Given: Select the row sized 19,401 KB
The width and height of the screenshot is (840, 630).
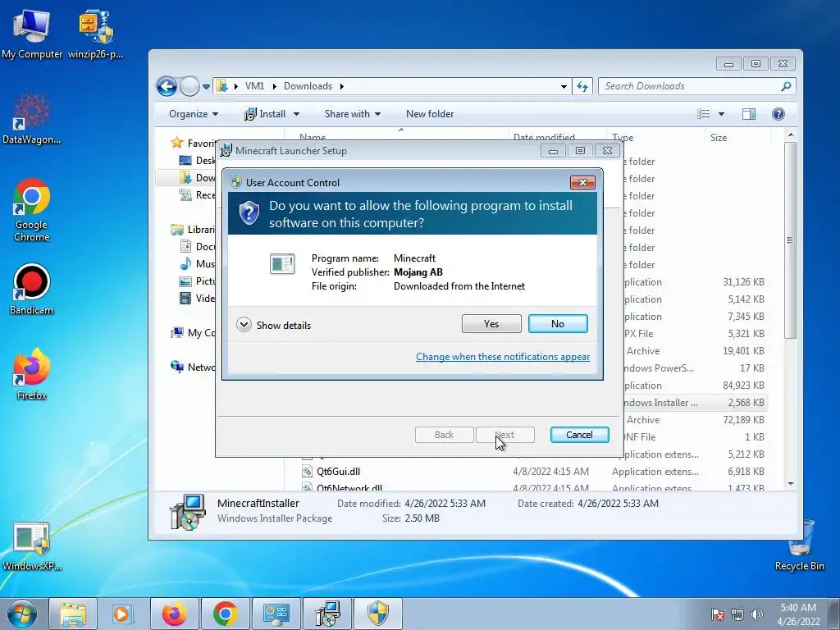Looking at the screenshot, I should (x=696, y=351).
